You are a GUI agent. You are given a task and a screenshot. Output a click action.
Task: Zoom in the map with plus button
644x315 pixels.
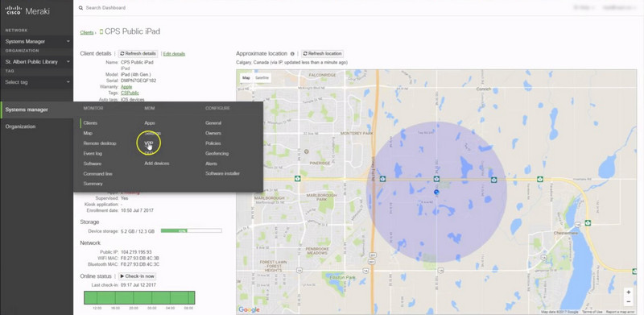[x=628, y=292]
